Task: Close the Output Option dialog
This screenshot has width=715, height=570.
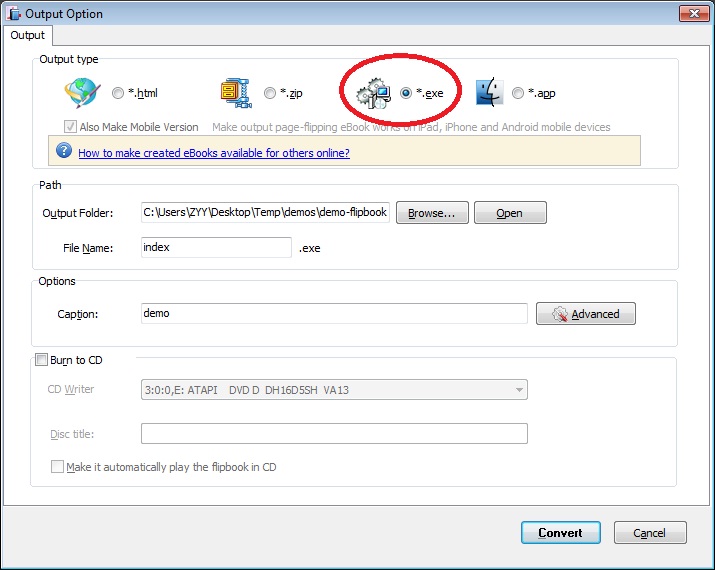Action: coord(694,13)
